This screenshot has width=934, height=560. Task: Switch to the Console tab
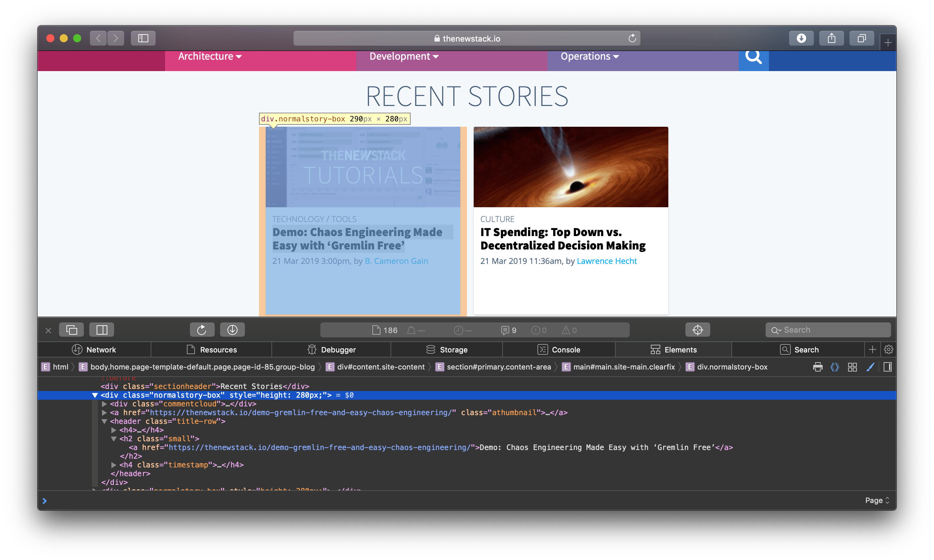tap(559, 349)
